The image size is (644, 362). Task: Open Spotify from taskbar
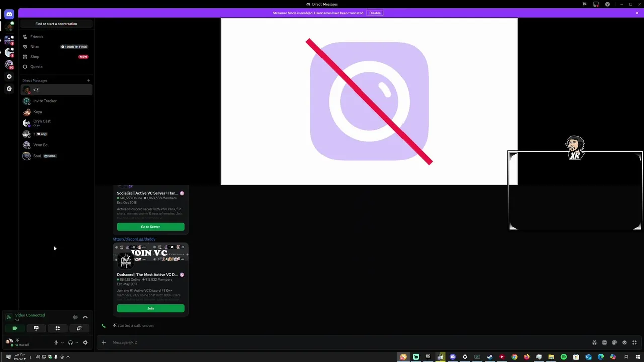coord(563,357)
